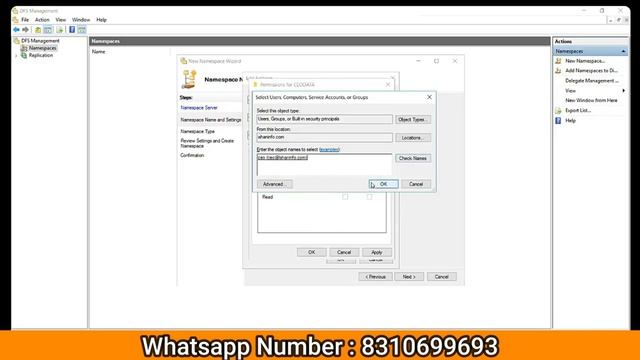640x360 pixels.
Task: Click Help text in Actions pane
Action: click(570, 120)
